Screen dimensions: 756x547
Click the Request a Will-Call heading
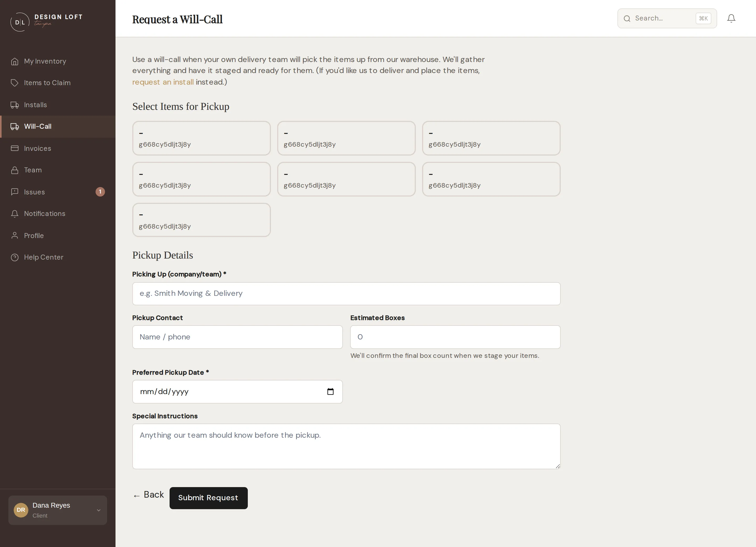(177, 19)
